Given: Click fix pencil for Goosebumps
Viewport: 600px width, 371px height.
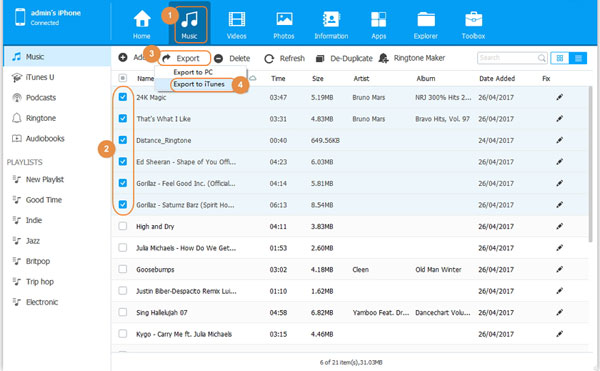Looking at the screenshot, I should [559, 269].
